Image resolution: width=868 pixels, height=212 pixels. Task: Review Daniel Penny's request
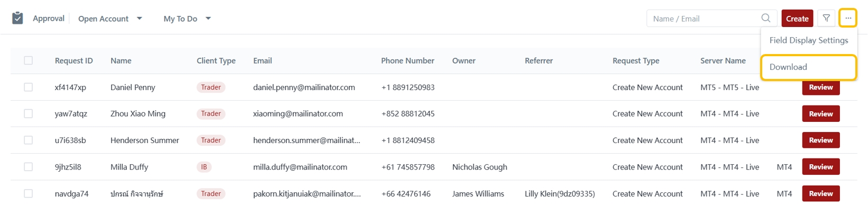pyautogui.click(x=820, y=87)
